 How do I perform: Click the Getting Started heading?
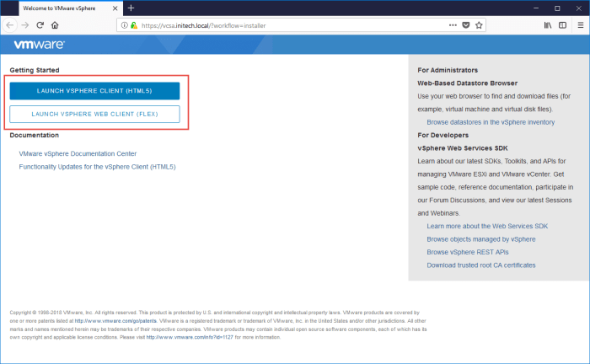pyautogui.click(x=35, y=70)
